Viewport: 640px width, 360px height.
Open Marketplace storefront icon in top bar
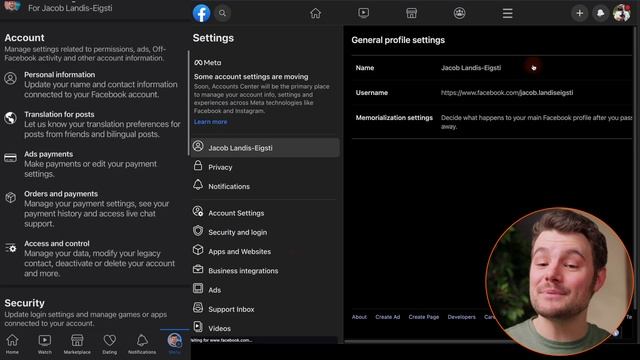click(x=411, y=13)
